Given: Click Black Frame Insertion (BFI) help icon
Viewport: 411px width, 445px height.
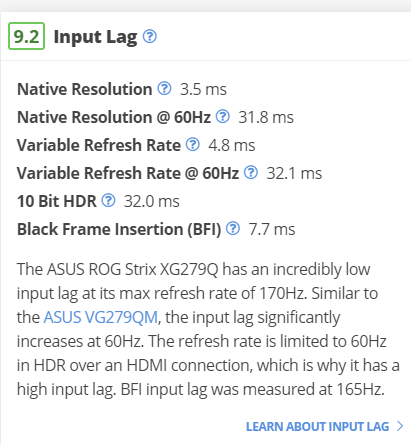Looking at the screenshot, I should pyautogui.click(x=233, y=228).
